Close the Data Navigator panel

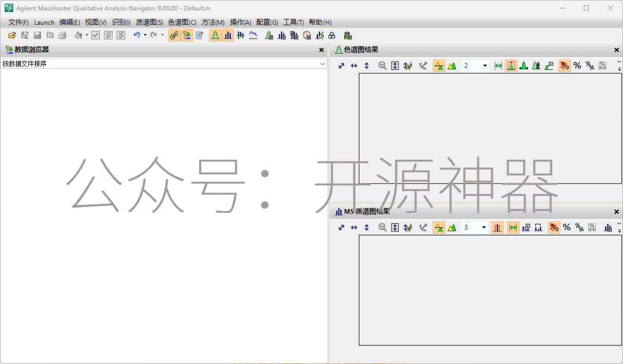pos(321,50)
